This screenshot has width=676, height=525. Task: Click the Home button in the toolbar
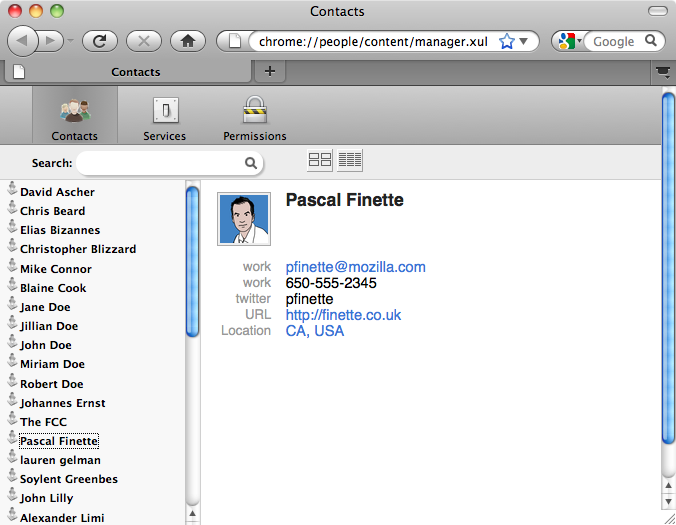click(x=188, y=41)
